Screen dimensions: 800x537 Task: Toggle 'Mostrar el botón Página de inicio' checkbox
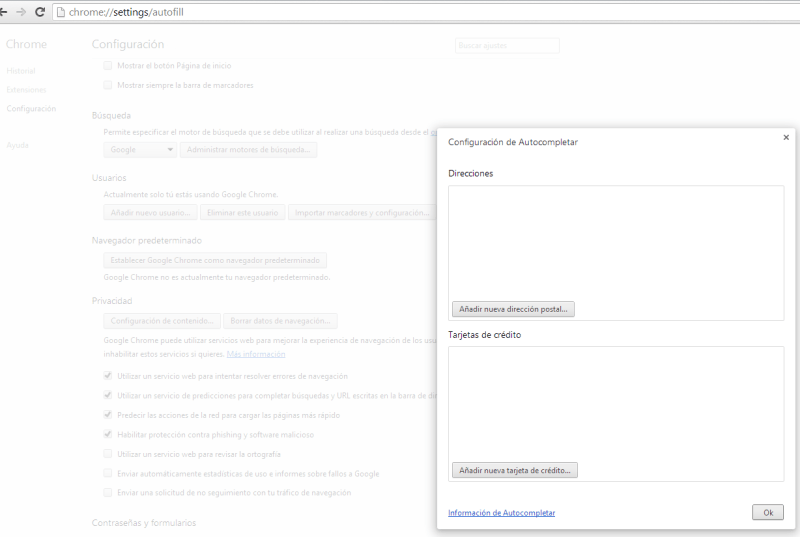click(x=108, y=65)
